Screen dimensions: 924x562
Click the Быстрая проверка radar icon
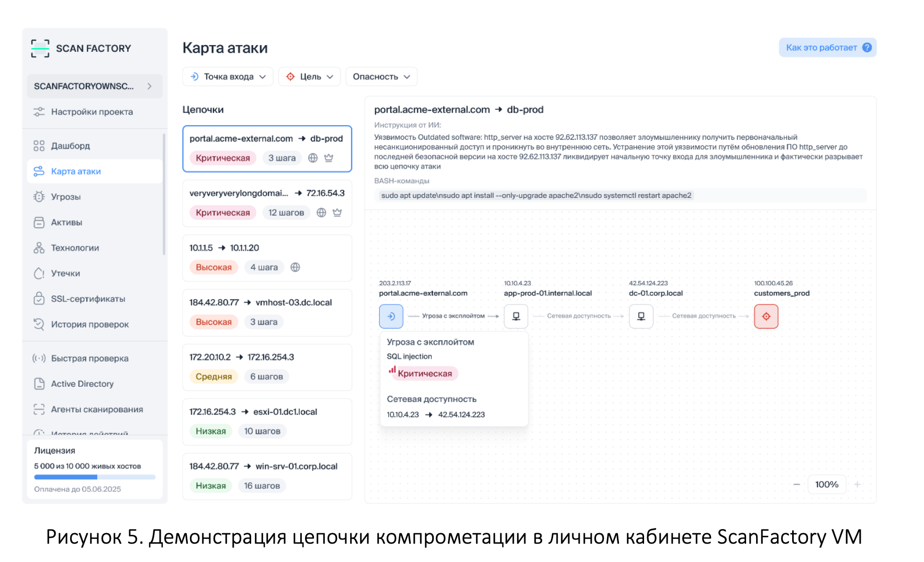point(39,358)
